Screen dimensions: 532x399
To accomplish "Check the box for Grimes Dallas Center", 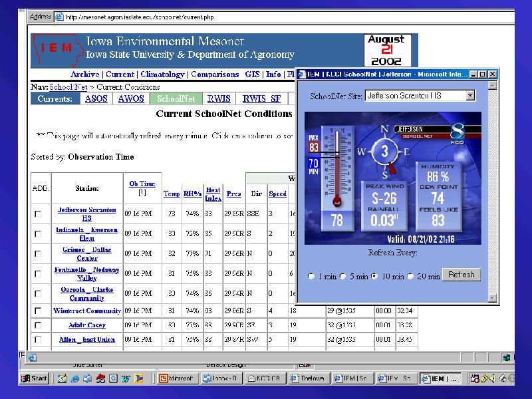I will 38,254.
